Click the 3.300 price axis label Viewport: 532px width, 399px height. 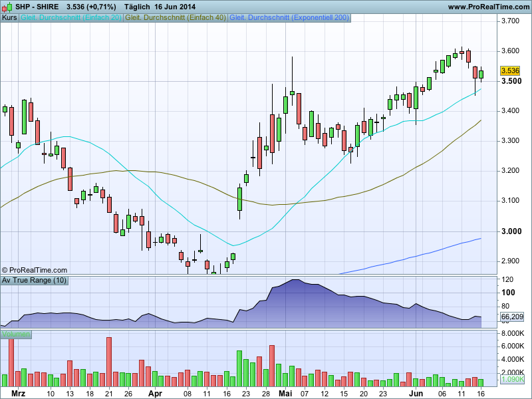tap(510, 140)
